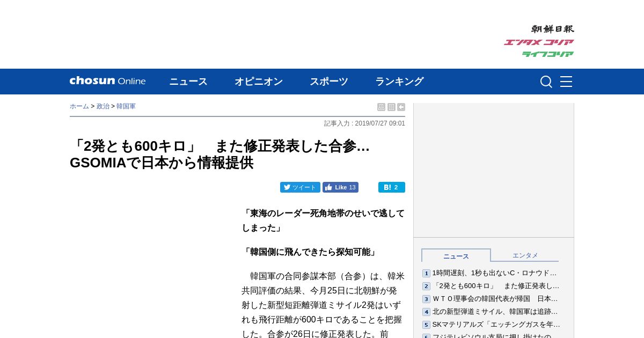Screen dimensions: 644x338
Task: Click the back arrow icon
Action: [401, 107]
